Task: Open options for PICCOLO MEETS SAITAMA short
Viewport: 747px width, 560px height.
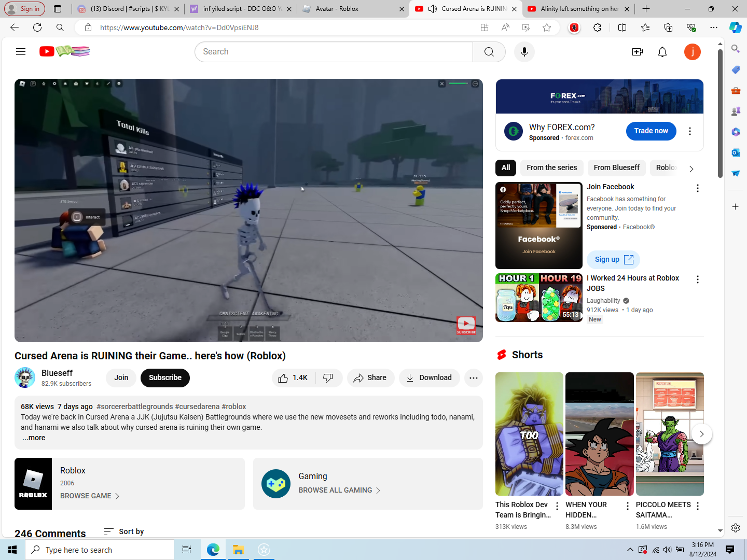Action: [698, 506]
